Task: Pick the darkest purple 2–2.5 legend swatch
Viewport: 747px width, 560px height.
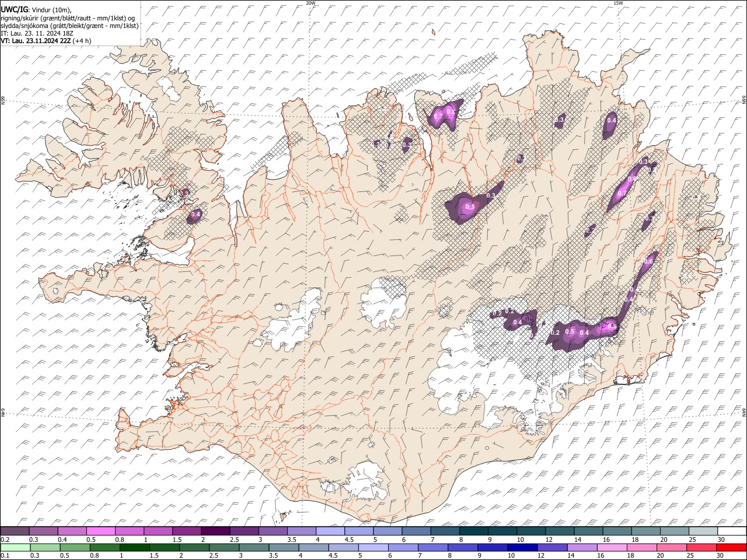Action: point(215,531)
